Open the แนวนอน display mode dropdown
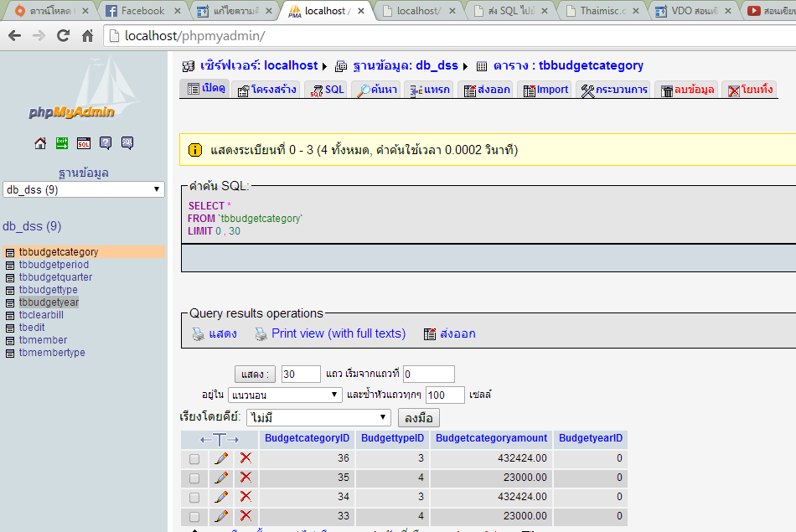The width and height of the screenshot is (796, 532). click(x=285, y=395)
